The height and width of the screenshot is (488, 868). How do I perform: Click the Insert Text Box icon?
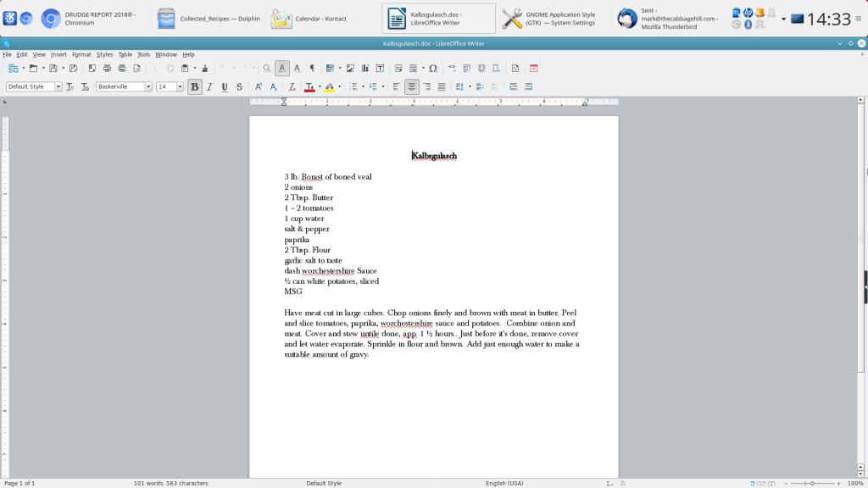380,68
